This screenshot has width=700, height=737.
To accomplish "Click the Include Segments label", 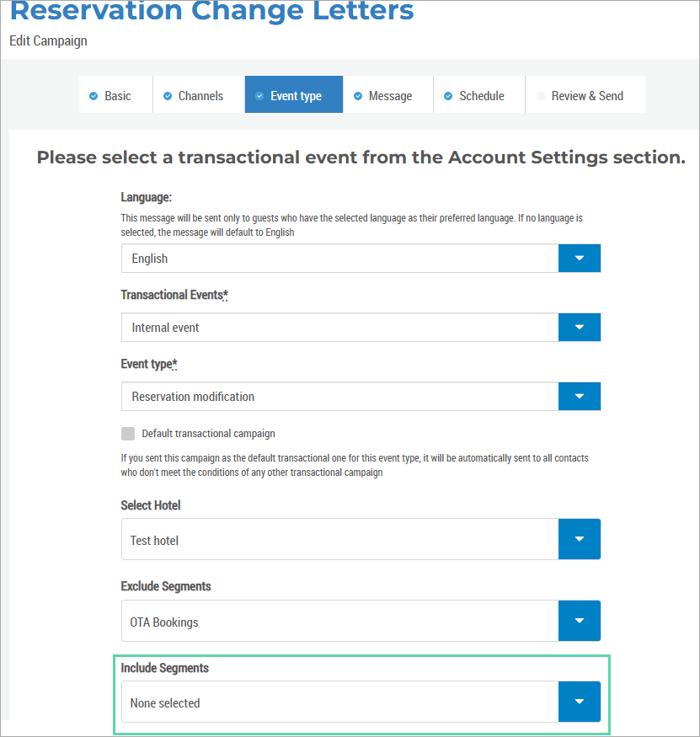I will (x=164, y=668).
